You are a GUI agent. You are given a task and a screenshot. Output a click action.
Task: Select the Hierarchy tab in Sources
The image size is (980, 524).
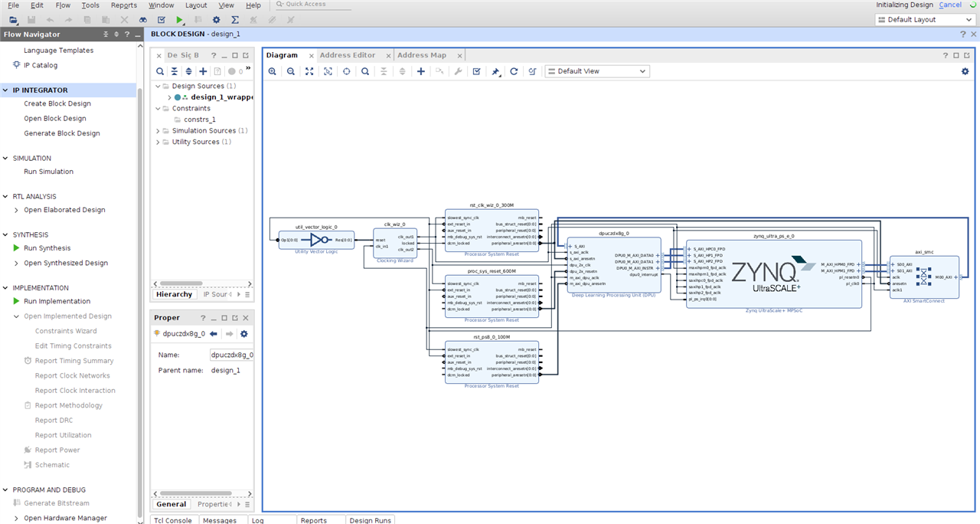pos(174,294)
